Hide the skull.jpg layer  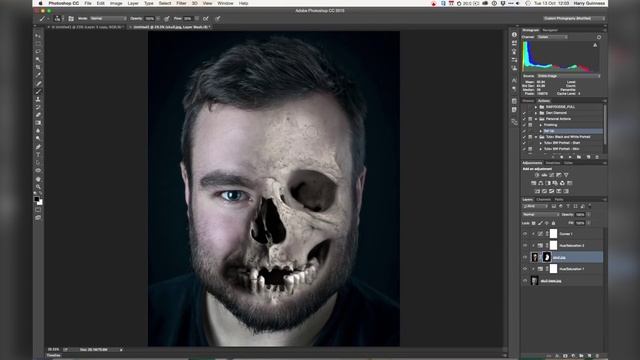pyautogui.click(x=525, y=257)
